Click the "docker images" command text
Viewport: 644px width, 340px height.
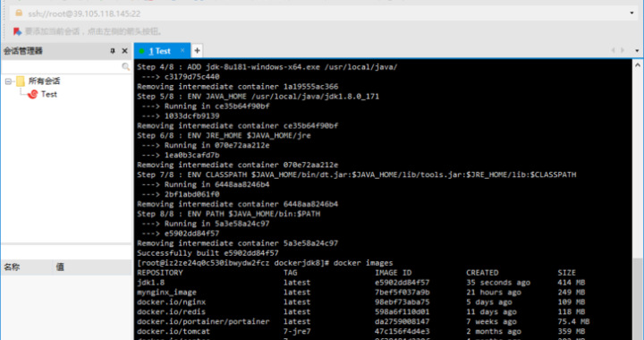click(363, 263)
